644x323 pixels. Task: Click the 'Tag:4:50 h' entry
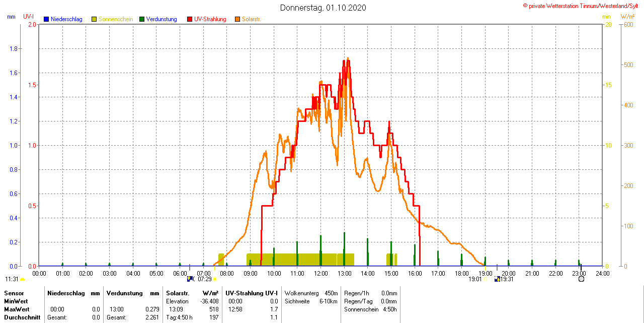[179, 317]
